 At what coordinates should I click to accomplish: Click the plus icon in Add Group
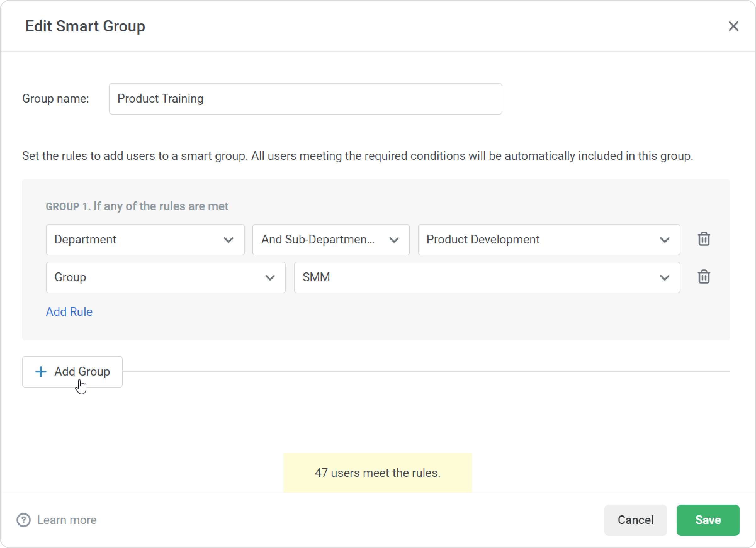[41, 372]
